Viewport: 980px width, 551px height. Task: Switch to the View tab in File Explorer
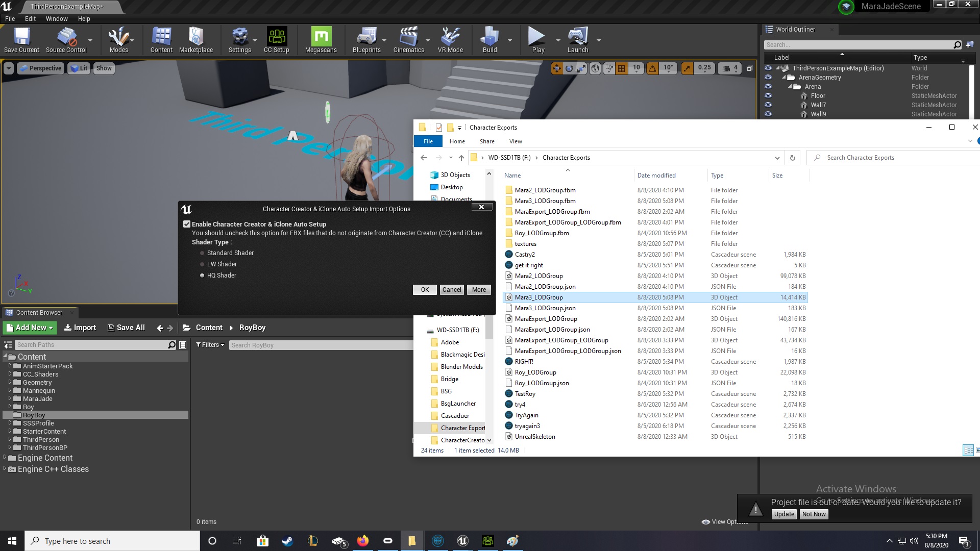[516, 141]
